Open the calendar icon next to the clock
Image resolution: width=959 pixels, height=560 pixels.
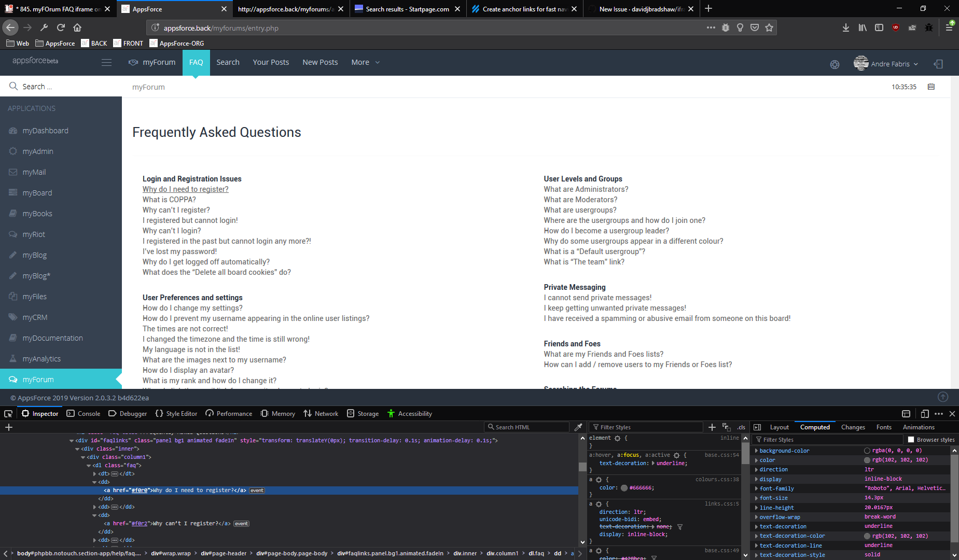coord(931,87)
